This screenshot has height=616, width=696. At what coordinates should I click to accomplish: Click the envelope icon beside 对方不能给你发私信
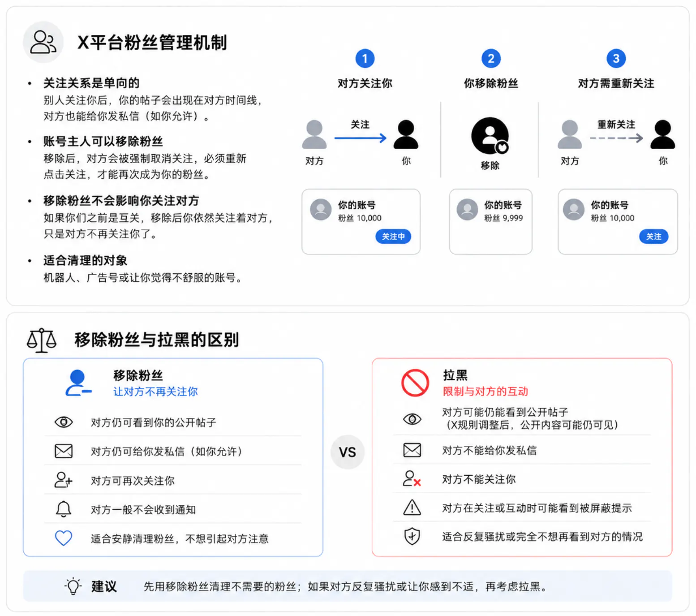(412, 450)
